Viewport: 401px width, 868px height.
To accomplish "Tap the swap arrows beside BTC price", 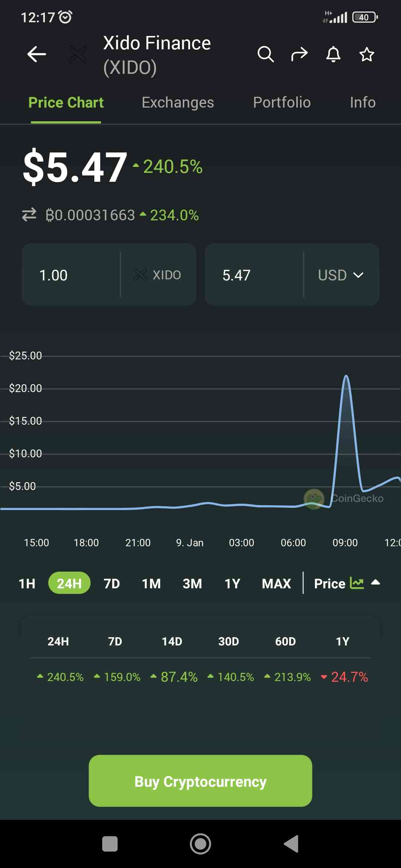I will click(29, 215).
